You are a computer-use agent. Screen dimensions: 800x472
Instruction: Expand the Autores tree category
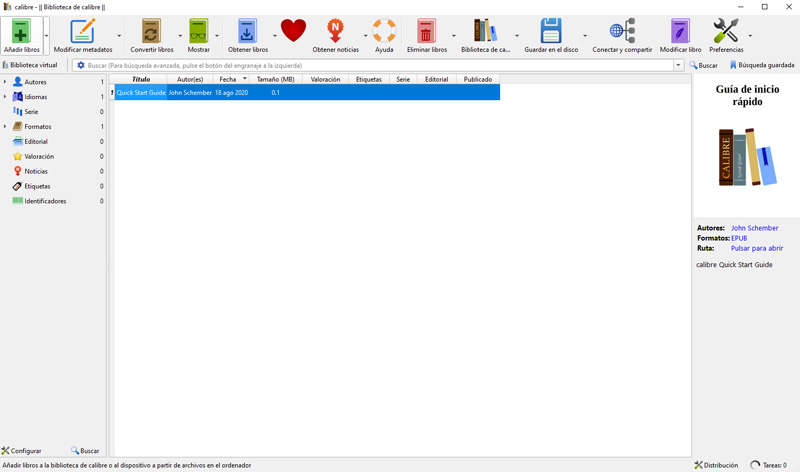click(x=5, y=82)
